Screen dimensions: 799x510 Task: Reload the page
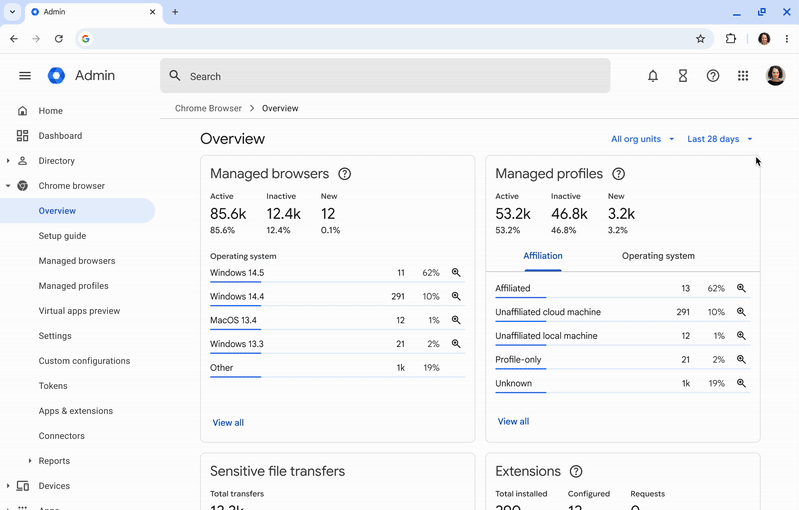[x=59, y=39]
